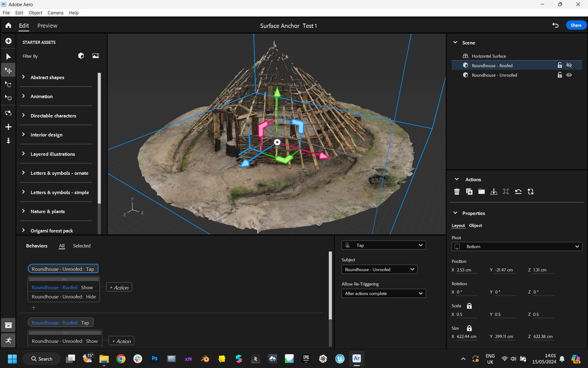This screenshot has width=588, height=368.
Task: Toggle the Scale proportion lock
Action: 469,306
